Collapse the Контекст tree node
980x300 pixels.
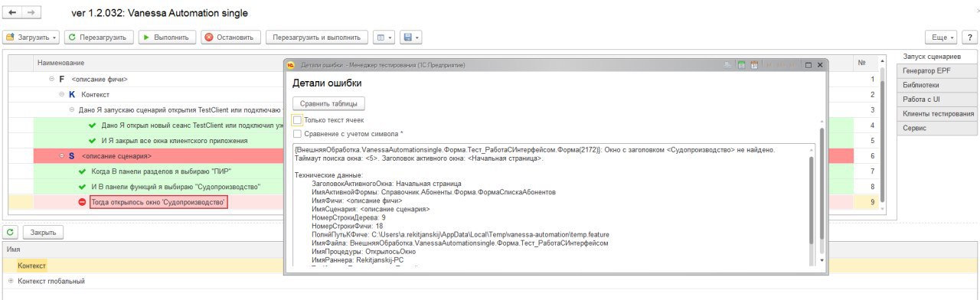click(62, 95)
